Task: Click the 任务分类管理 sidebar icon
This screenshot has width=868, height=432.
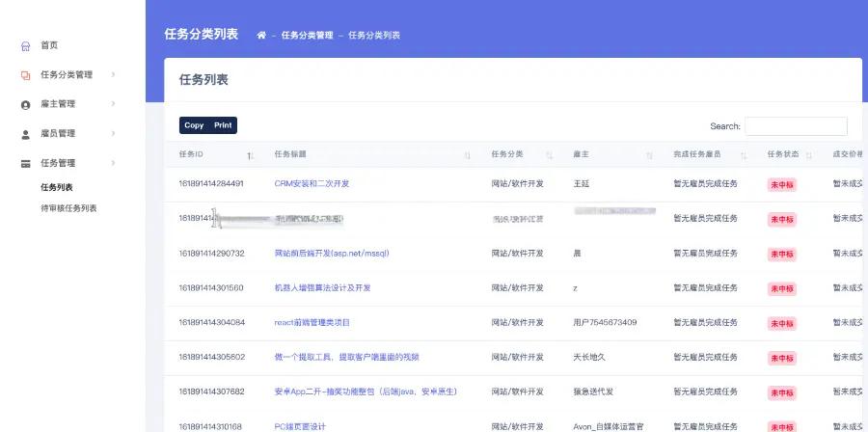Action: click(x=25, y=76)
